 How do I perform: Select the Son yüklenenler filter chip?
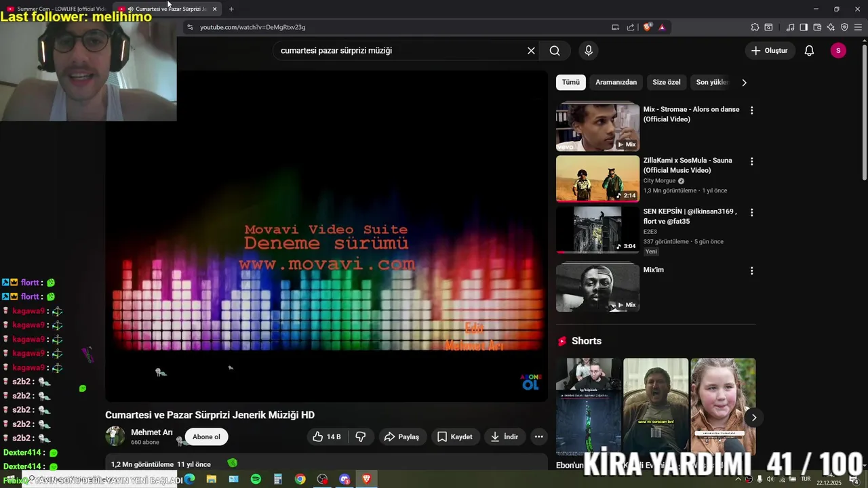coord(711,82)
